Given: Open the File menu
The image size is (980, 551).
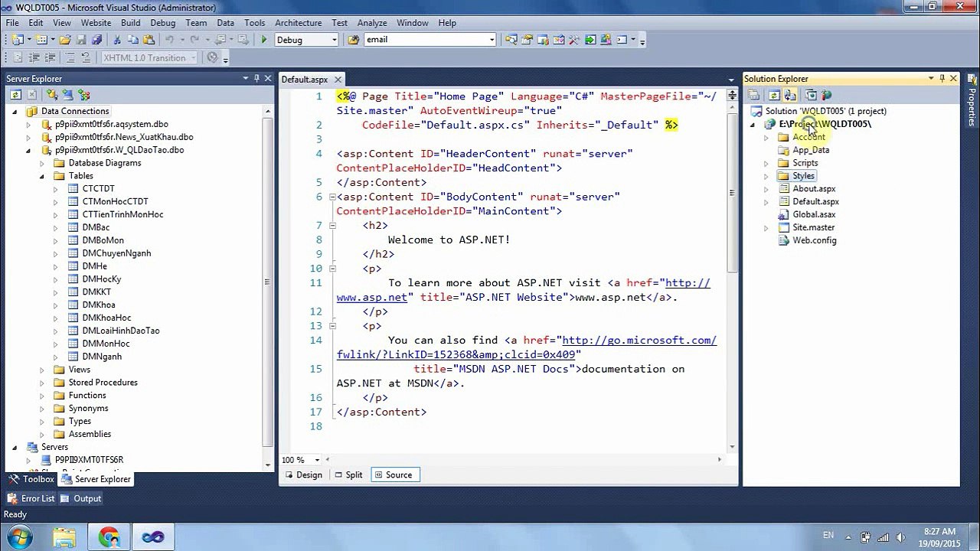Looking at the screenshot, I should (x=13, y=23).
